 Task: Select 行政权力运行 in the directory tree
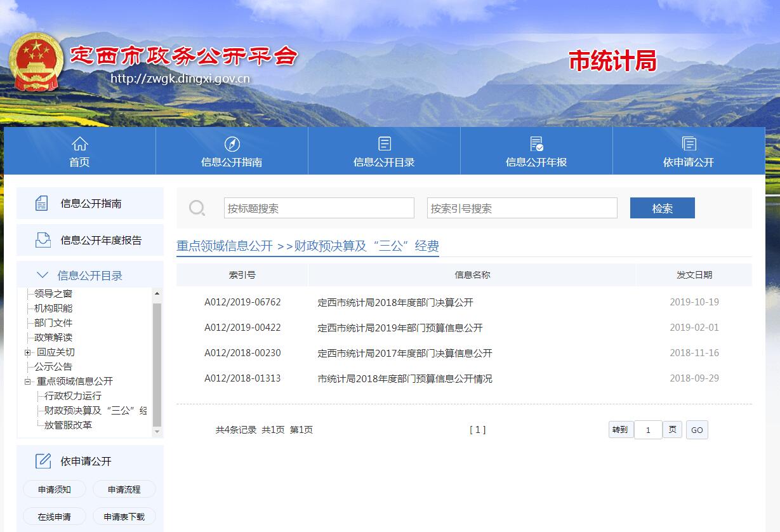click(x=72, y=396)
